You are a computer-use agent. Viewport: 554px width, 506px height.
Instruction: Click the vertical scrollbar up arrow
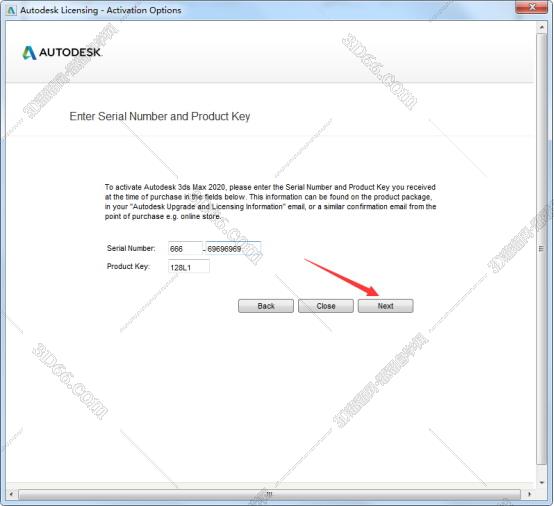(x=541, y=27)
